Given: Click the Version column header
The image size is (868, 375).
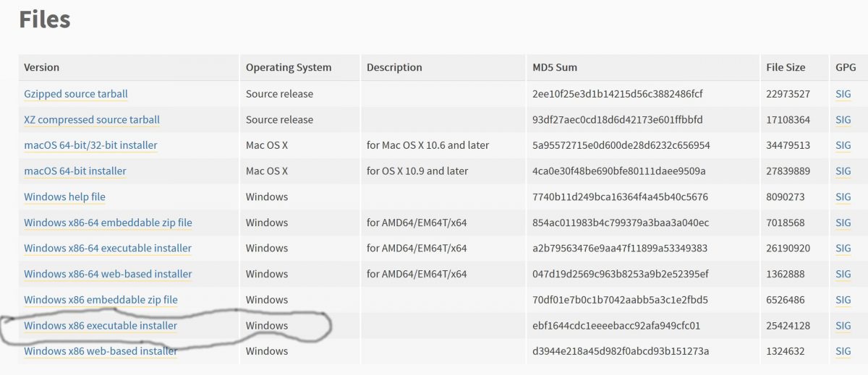Looking at the screenshot, I should click(x=42, y=67).
